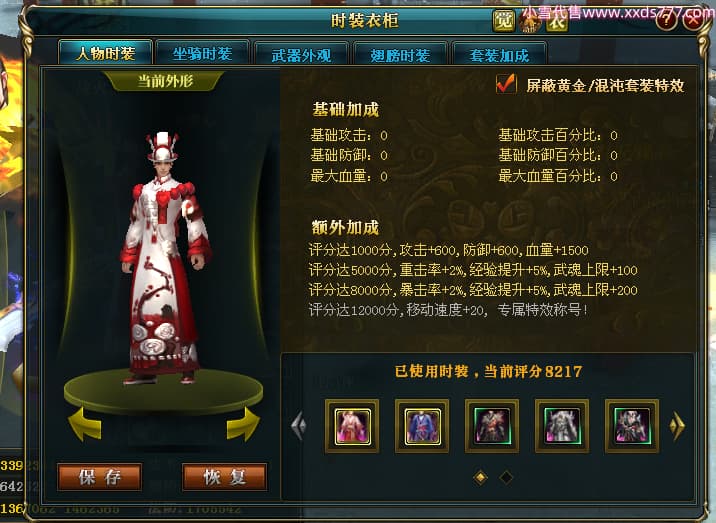Image resolution: width=716 pixels, height=523 pixels.
Task: Show next costumes with right chevron arrow
Action: click(677, 426)
